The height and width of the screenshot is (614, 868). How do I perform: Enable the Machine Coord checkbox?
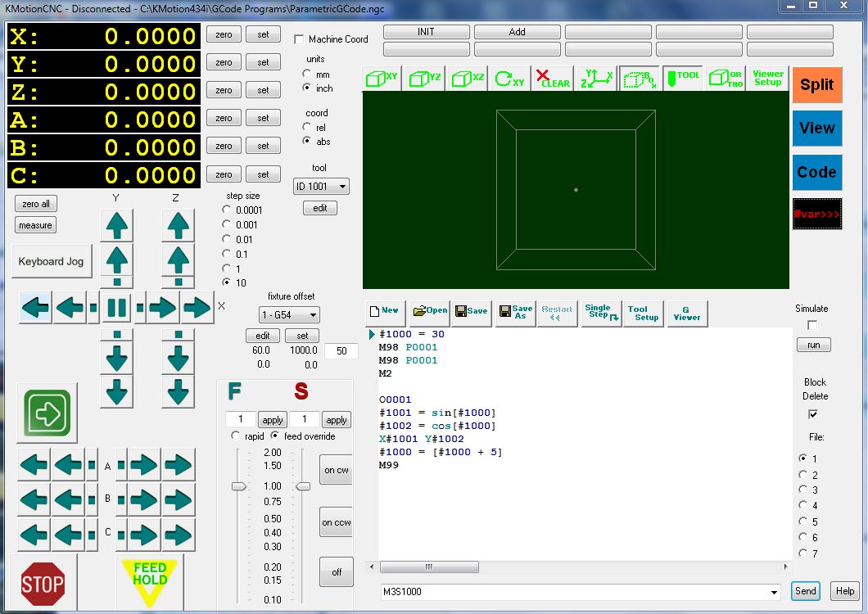click(299, 39)
